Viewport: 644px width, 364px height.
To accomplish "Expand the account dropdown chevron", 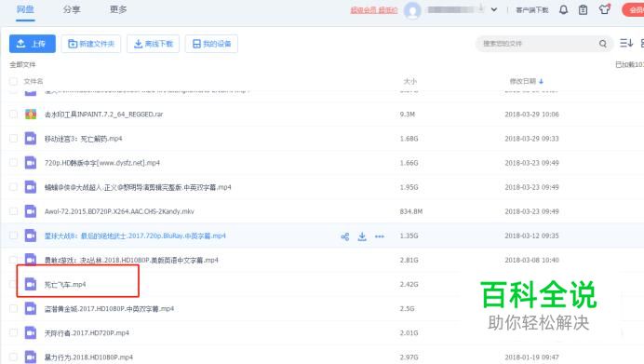I will [x=494, y=10].
